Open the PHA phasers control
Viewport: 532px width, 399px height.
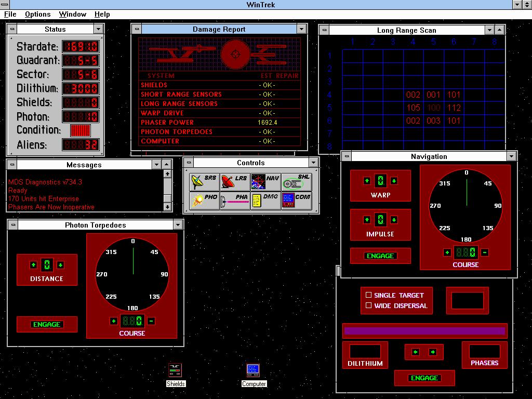(x=235, y=201)
